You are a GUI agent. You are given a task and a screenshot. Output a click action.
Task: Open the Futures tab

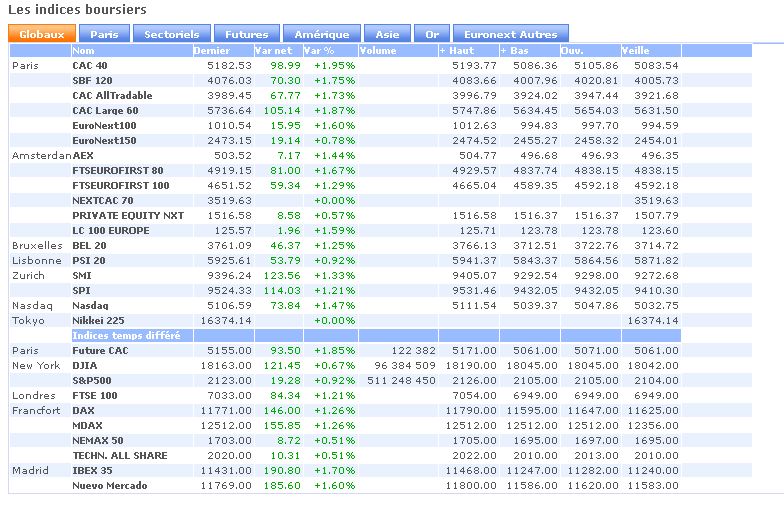tap(246, 34)
